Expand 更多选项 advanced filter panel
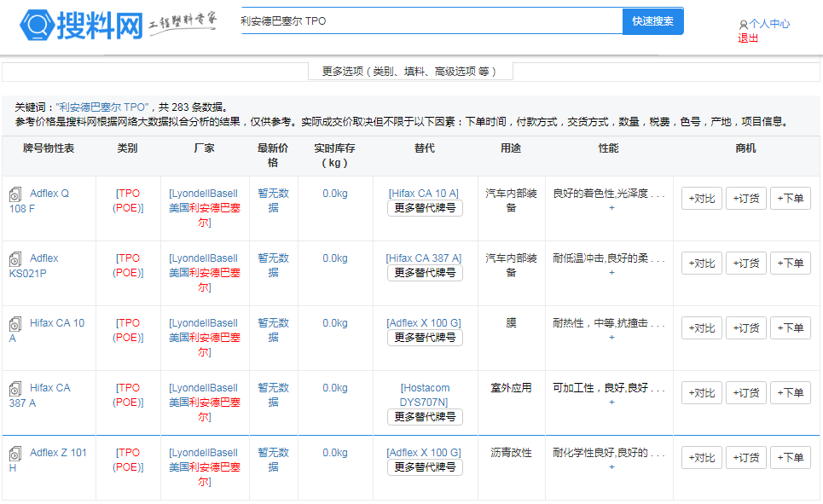 tap(409, 72)
